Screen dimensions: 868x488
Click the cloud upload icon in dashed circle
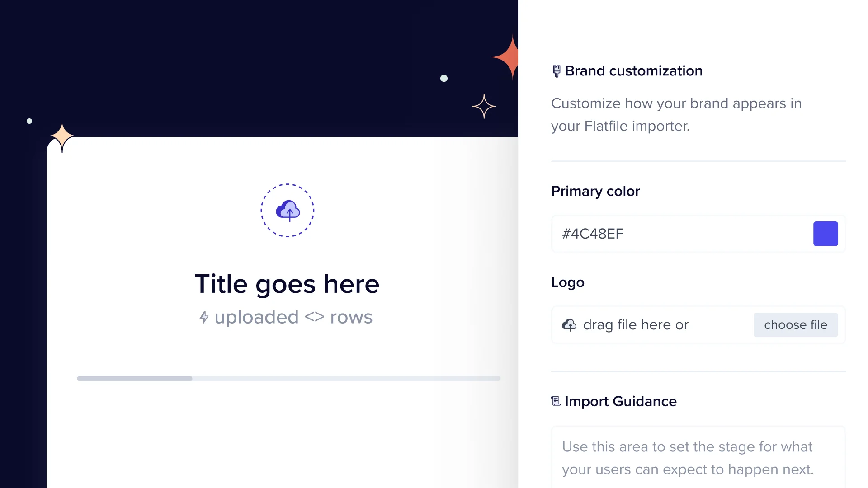(288, 211)
